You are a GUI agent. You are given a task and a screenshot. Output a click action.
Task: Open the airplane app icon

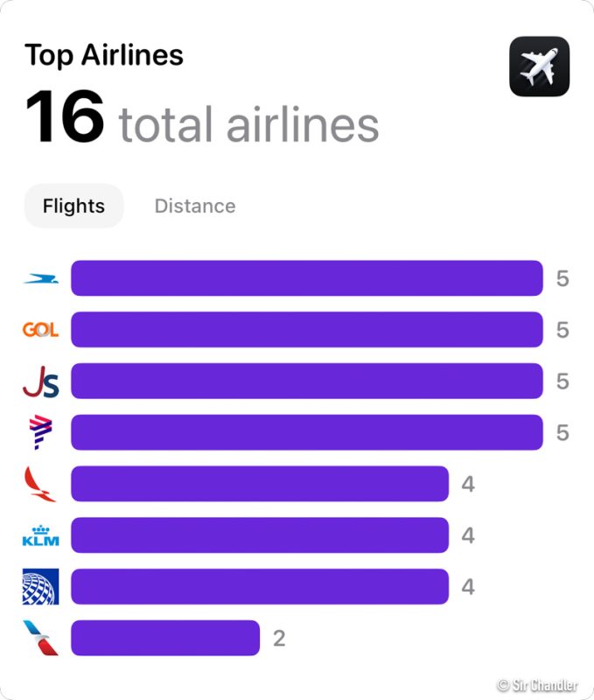(539, 66)
